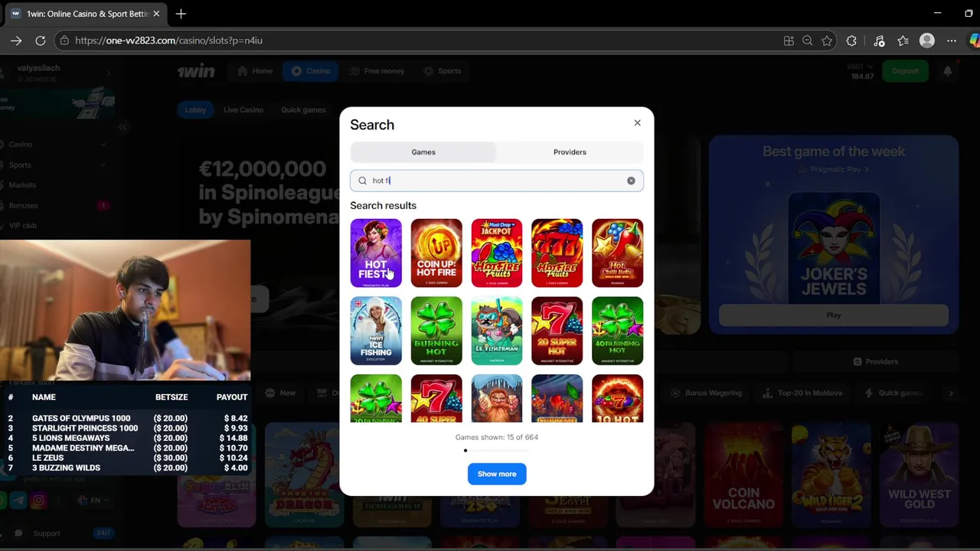Image resolution: width=980 pixels, height=551 pixels.
Task: Open the 40 Super Hot game tile
Action: pyautogui.click(x=436, y=399)
